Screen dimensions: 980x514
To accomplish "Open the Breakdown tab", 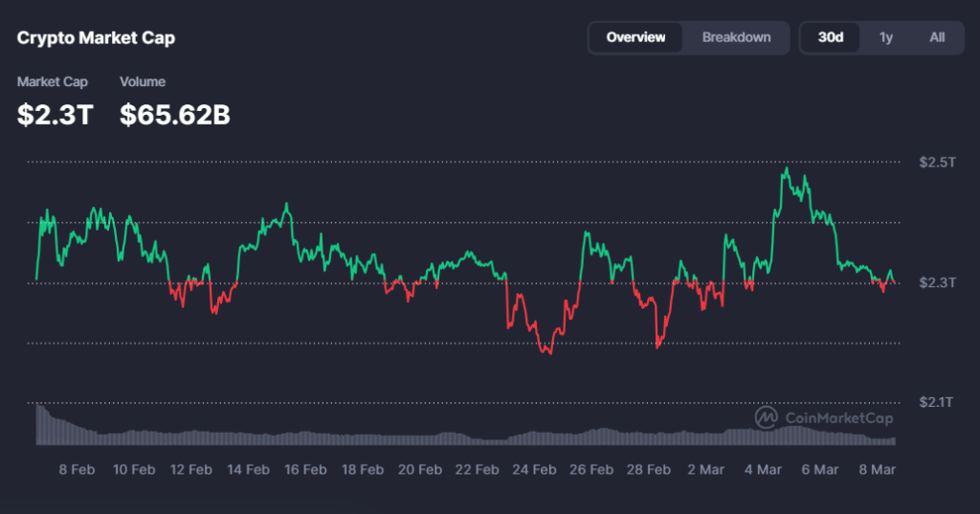I will 736,37.
